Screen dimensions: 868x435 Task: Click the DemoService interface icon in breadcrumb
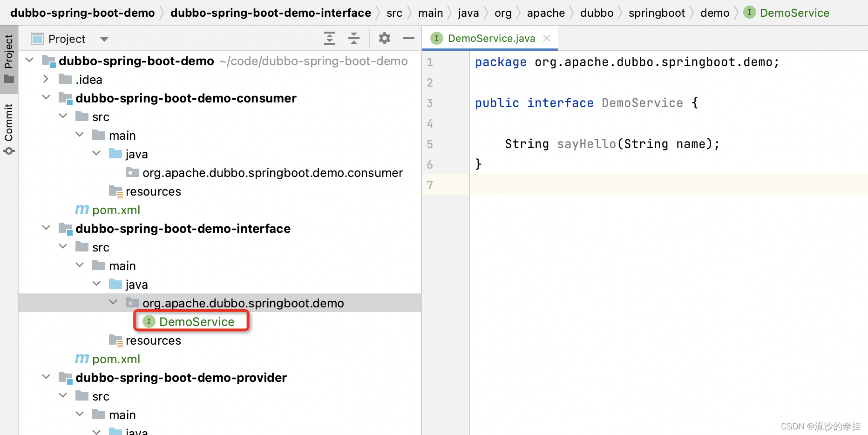click(x=749, y=13)
